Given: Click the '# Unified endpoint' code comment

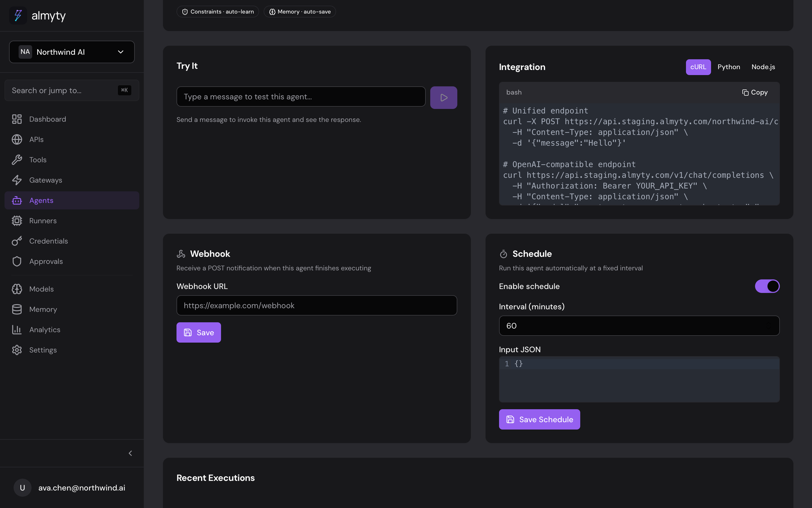Looking at the screenshot, I should [x=545, y=111].
